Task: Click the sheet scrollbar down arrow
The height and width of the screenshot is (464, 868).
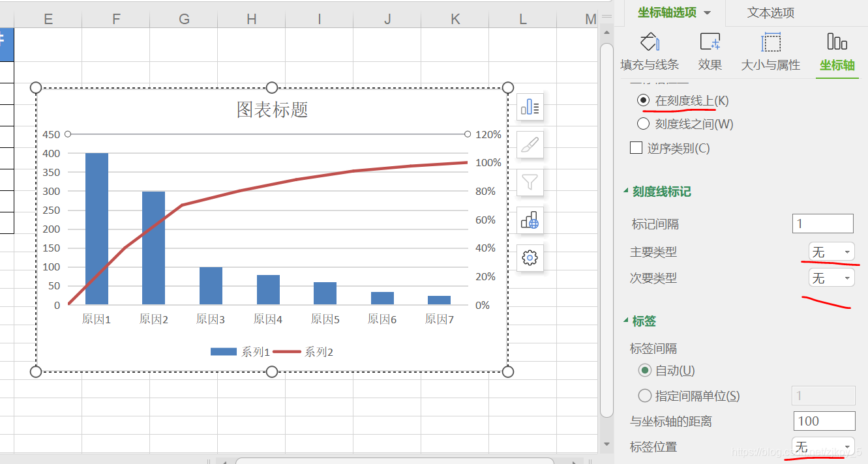Action: tap(606, 444)
